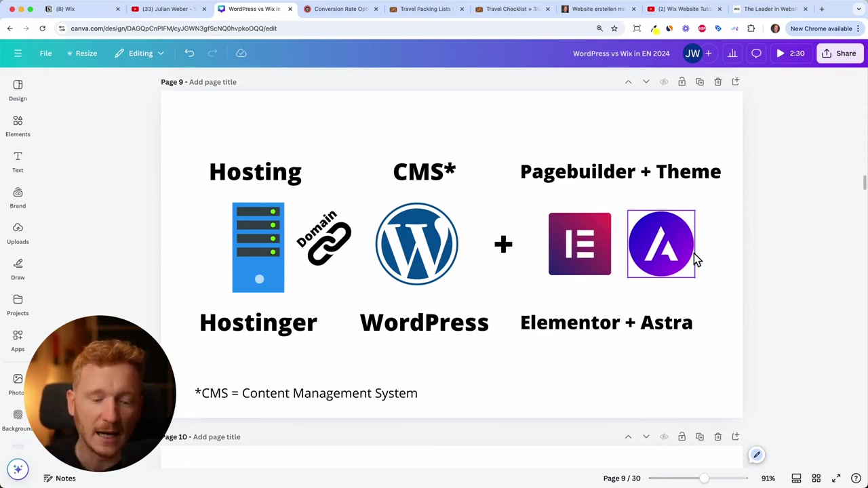Click the Resize button
The width and height of the screenshot is (868, 488).
click(x=81, y=54)
